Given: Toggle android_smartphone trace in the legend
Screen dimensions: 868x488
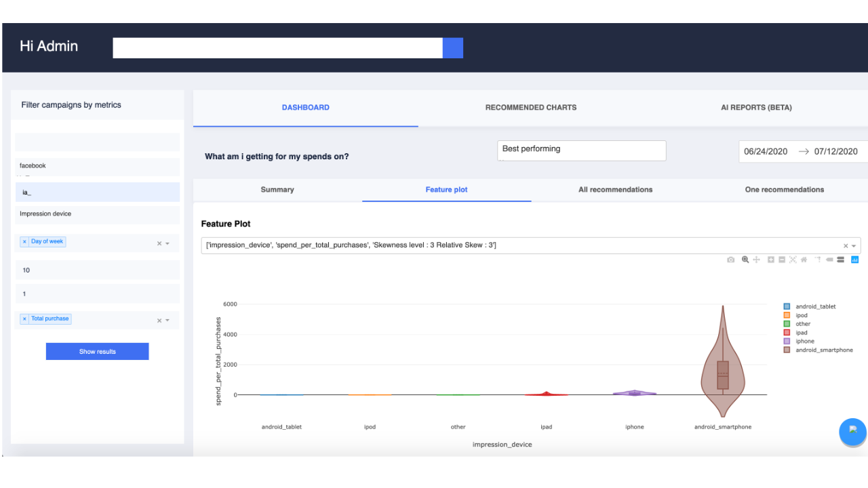Looking at the screenshot, I should (x=818, y=350).
